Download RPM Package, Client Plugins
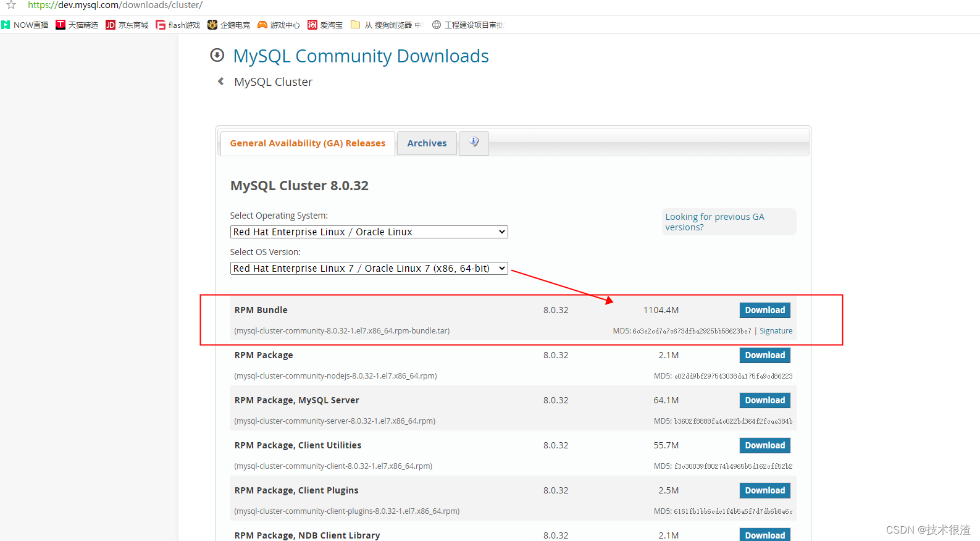 click(764, 490)
